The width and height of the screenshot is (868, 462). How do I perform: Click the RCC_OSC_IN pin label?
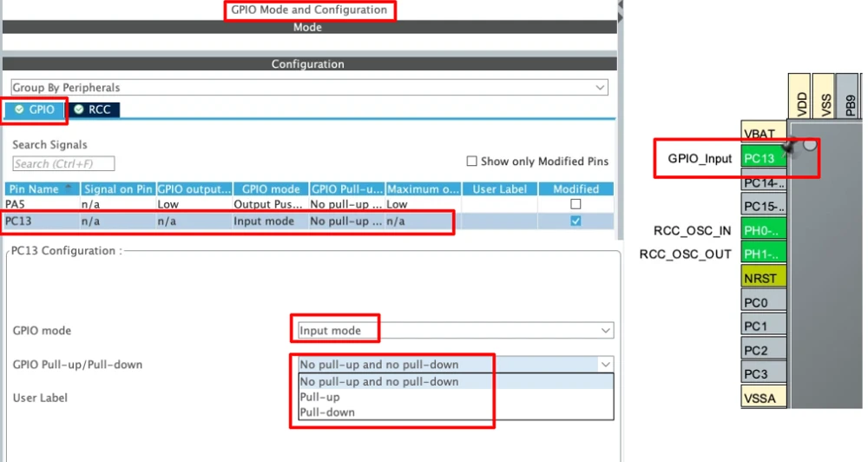click(692, 230)
